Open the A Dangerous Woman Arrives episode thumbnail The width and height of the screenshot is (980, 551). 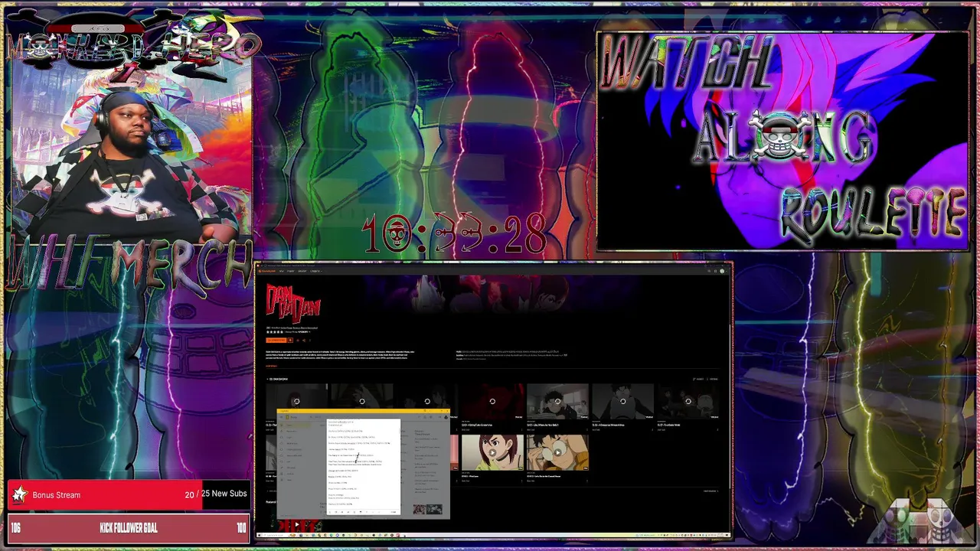[622, 401]
